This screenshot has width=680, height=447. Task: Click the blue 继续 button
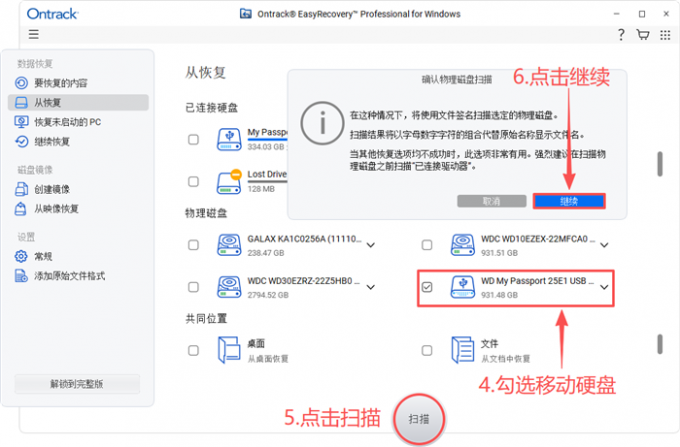pyautogui.click(x=569, y=201)
